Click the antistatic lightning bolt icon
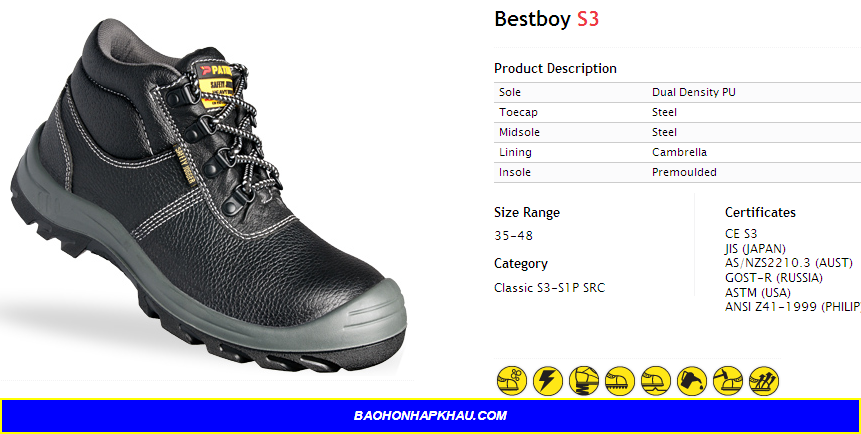The height and width of the screenshot is (434, 861). (548, 381)
